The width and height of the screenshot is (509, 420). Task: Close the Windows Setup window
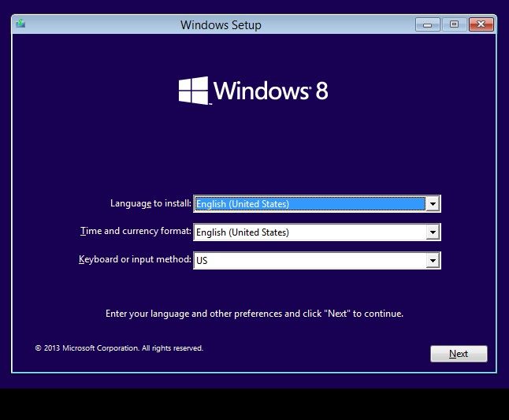tap(481, 24)
